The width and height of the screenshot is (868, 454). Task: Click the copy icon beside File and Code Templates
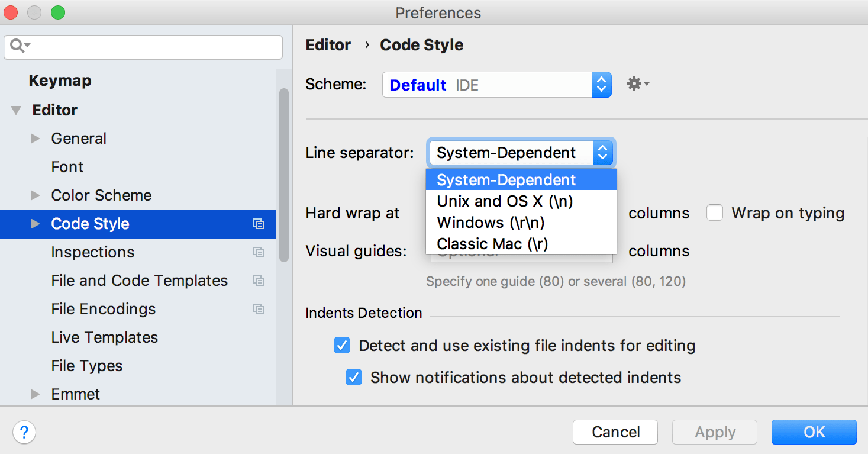click(x=259, y=281)
